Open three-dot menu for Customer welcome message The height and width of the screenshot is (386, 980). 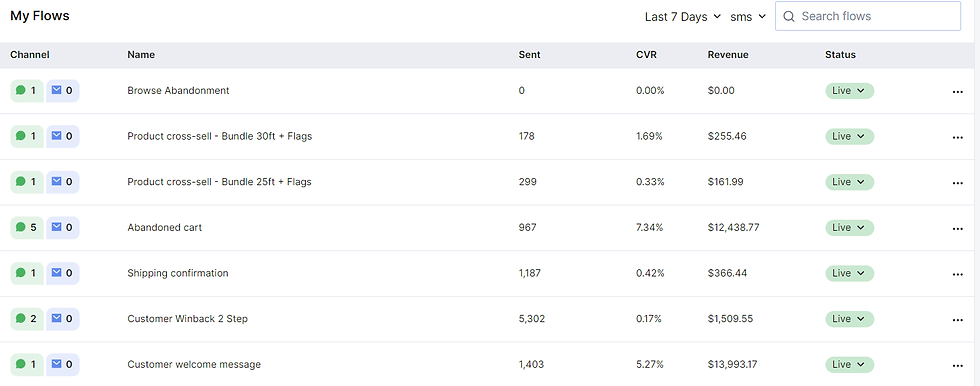tap(957, 365)
